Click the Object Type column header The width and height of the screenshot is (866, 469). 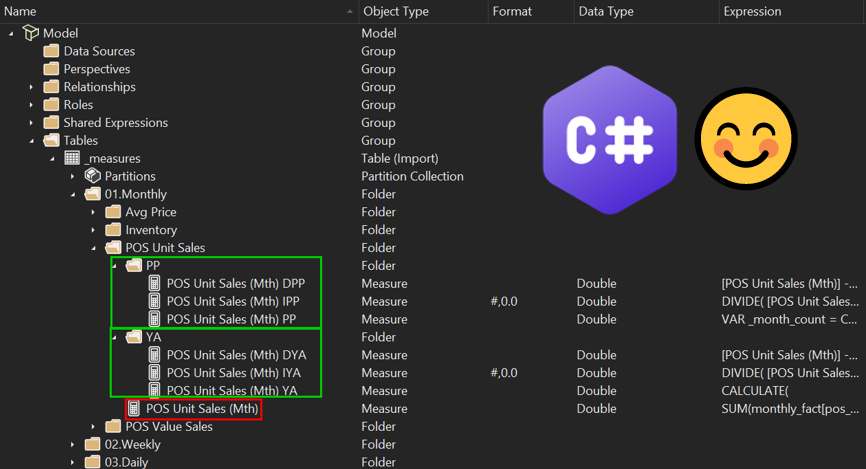423,11
